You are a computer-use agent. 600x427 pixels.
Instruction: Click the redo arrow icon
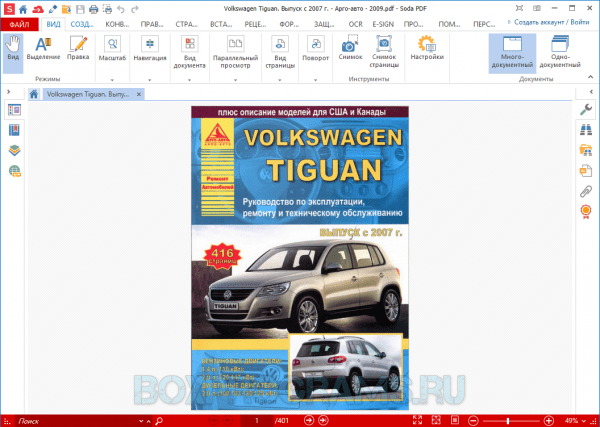pyautogui.click(x=135, y=8)
